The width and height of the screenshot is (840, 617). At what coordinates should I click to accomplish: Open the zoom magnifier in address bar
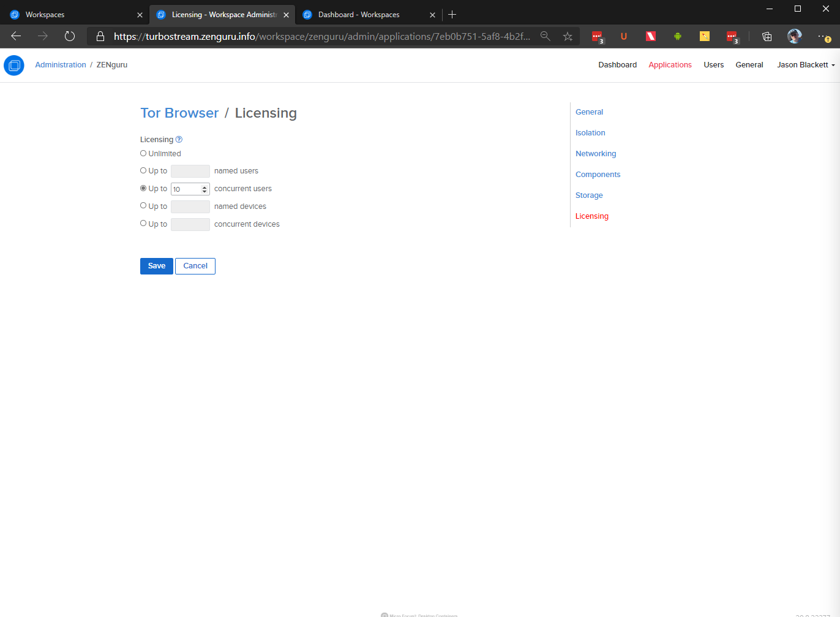545,36
